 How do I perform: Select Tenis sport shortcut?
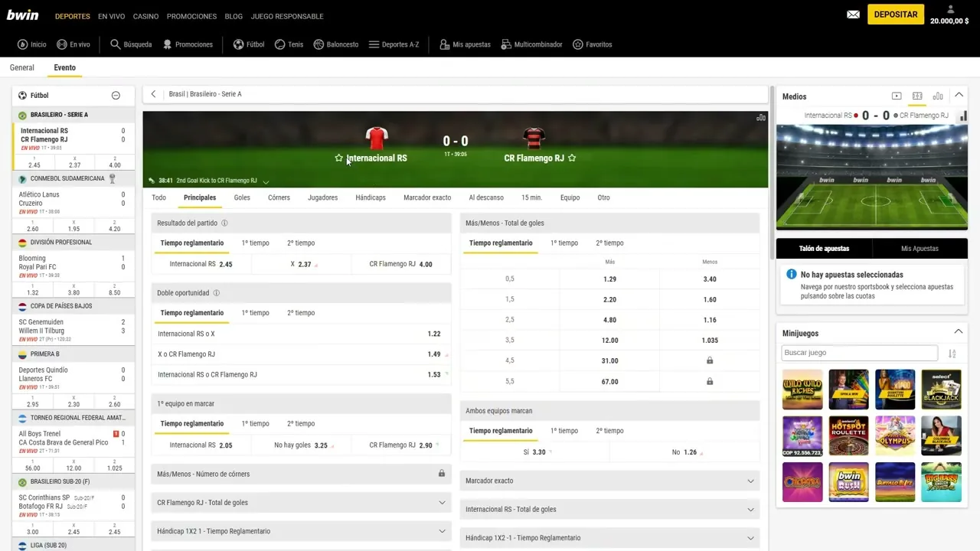click(x=289, y=44)
